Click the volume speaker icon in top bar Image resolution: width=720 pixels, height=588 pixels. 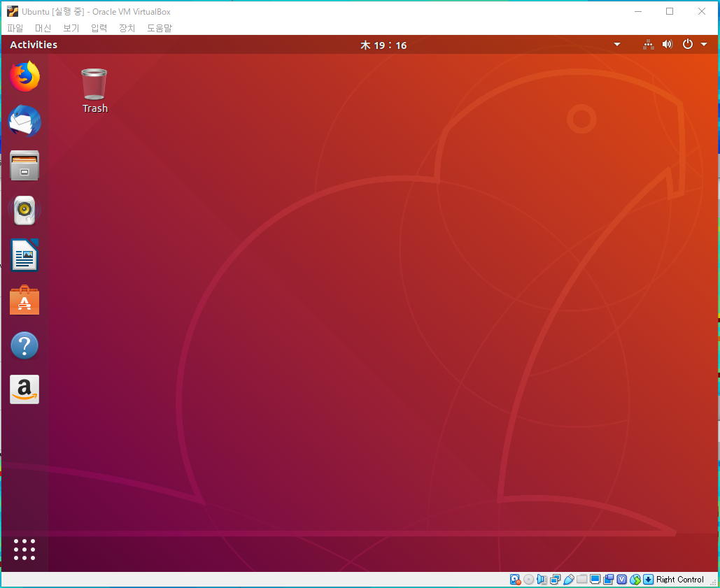(668, 45)
